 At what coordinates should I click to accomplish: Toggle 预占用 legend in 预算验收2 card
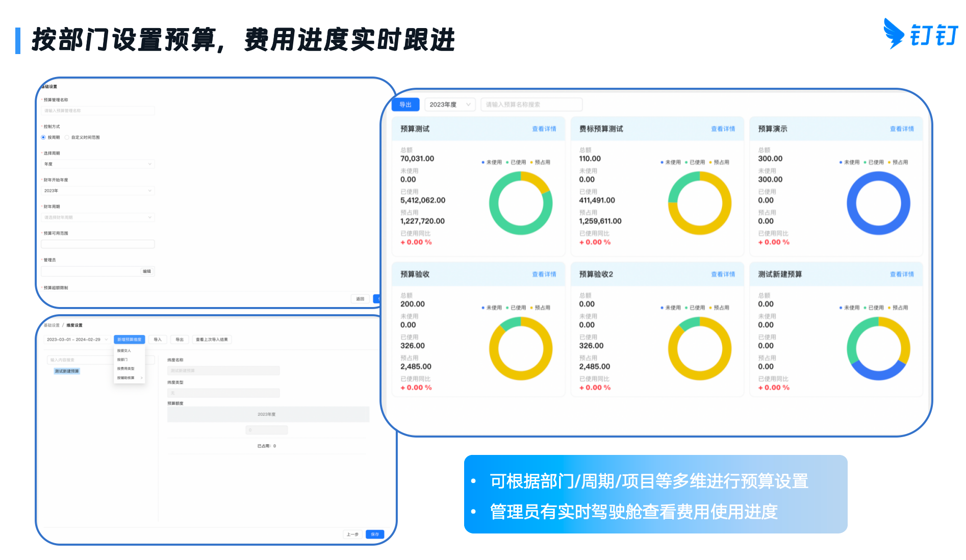(720, 308)
